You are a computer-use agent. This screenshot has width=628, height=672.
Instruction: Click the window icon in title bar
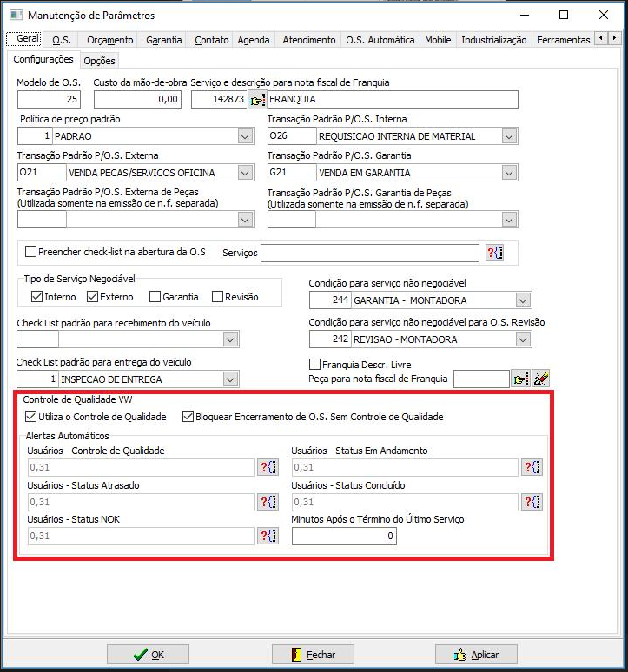click(17, 16)
